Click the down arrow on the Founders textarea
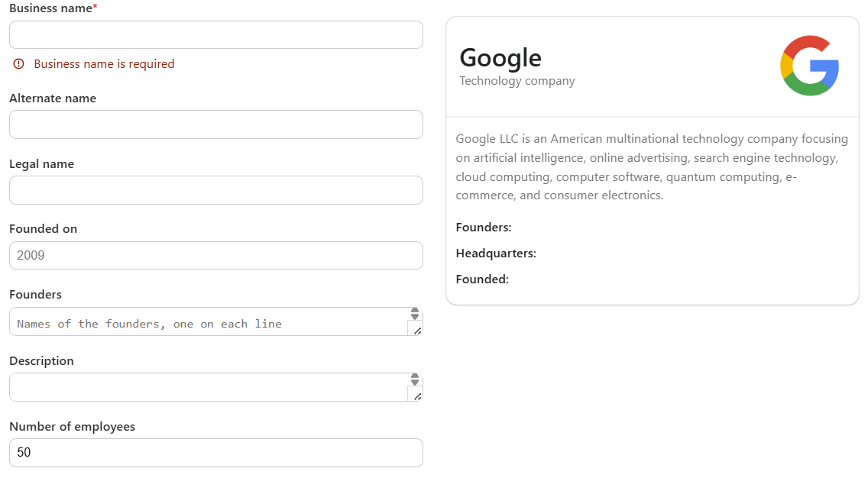 [x=414, y=316]
